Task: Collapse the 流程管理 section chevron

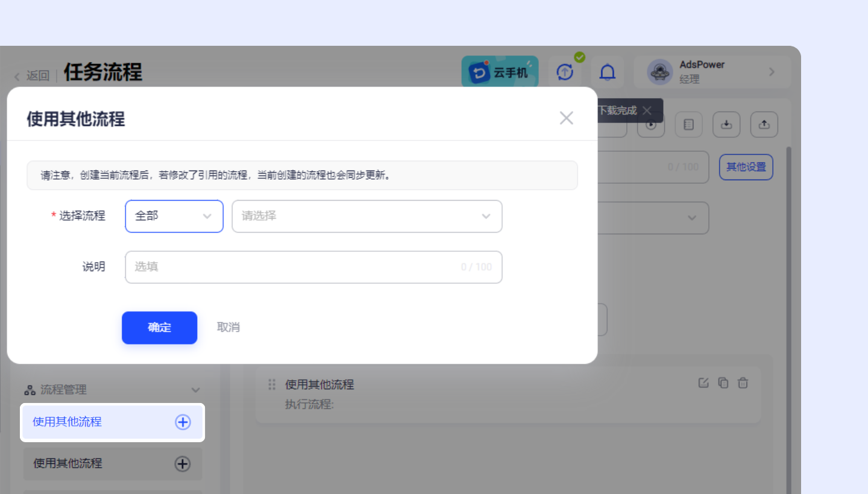Action: click(x=195, y=390)
